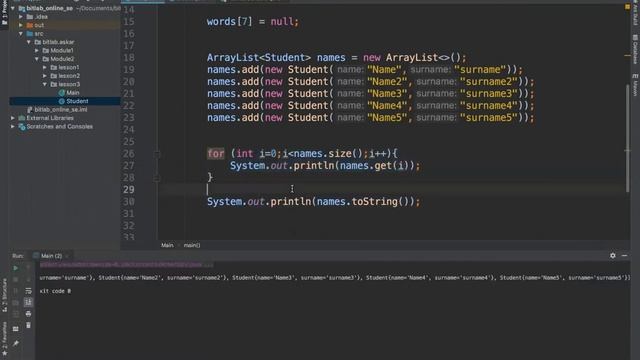Expand Scratches and Consoles node
Viewport: 640px width, 360px height.
tap(13, 127)
